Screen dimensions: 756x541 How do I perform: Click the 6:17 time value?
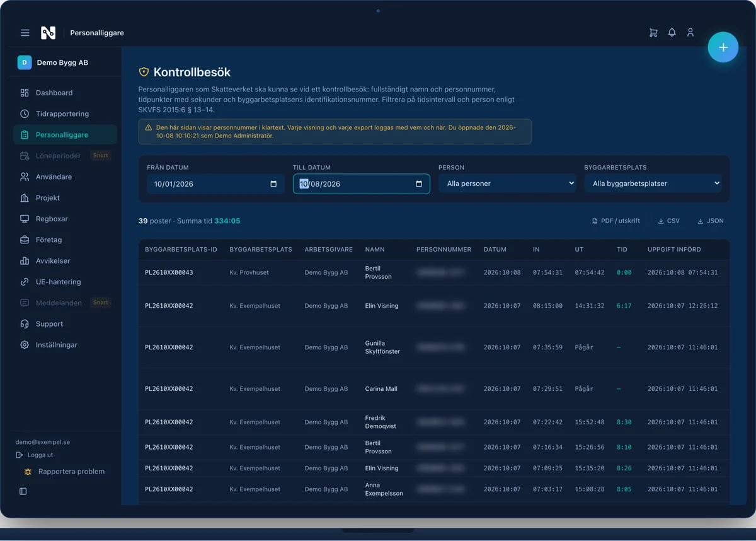pyautogui.click(x=624, y=306)
